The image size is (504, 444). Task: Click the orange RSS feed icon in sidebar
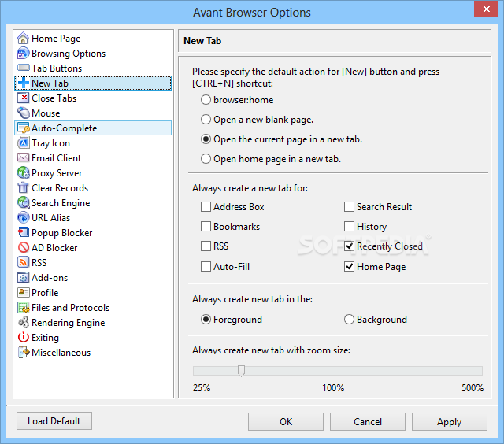(23, 262)
